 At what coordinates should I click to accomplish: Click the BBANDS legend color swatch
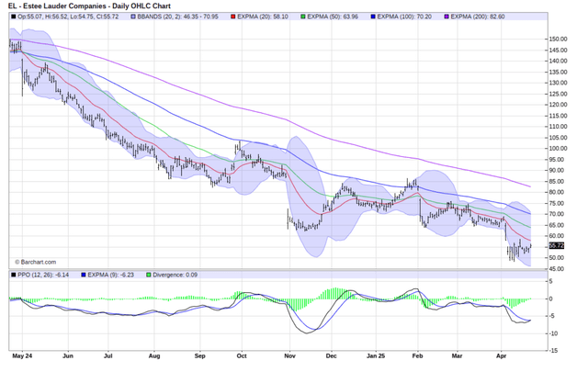coord(133,17)
